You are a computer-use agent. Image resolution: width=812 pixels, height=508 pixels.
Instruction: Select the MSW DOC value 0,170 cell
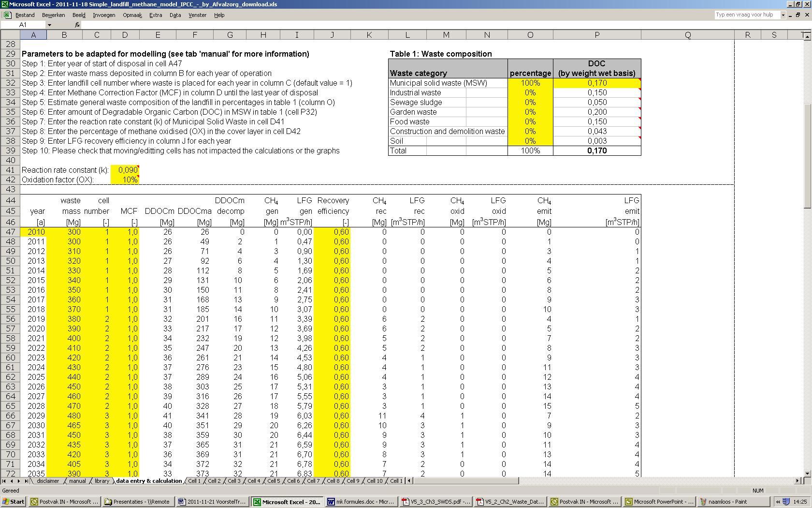(x=597, y=83)
